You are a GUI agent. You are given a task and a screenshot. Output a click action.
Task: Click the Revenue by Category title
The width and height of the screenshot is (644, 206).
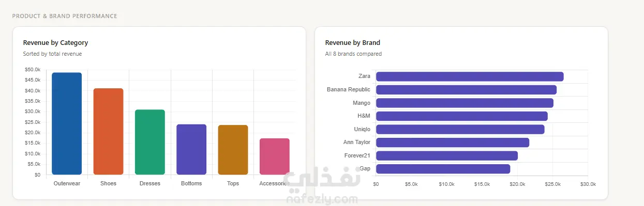(x=55, y=43)
